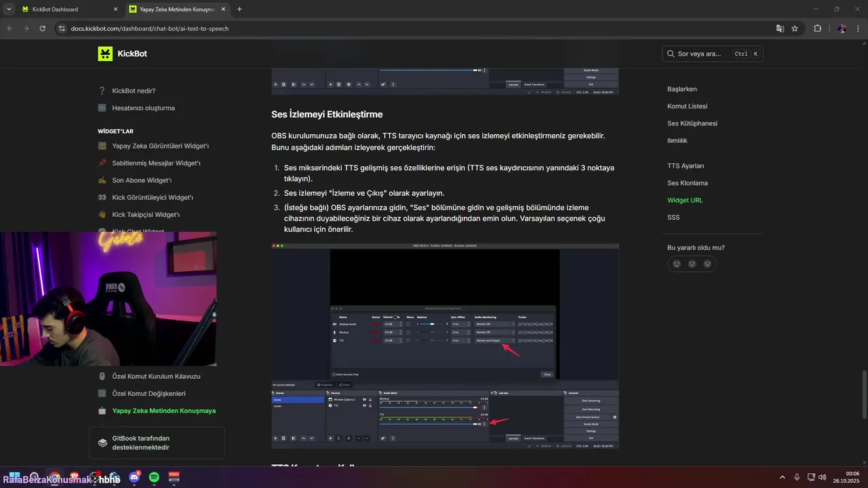Screen dimensions: 868x488
Task: Jump to SSS section
Action: (x=673, y=218)
